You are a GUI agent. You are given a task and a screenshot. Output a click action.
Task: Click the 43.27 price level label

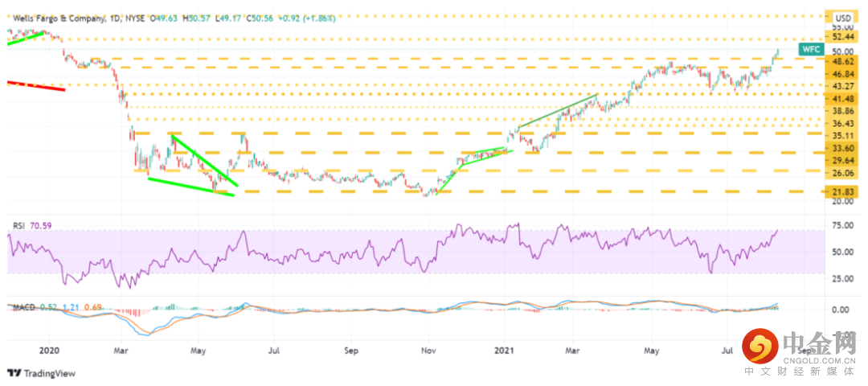[x=842, y=86]
